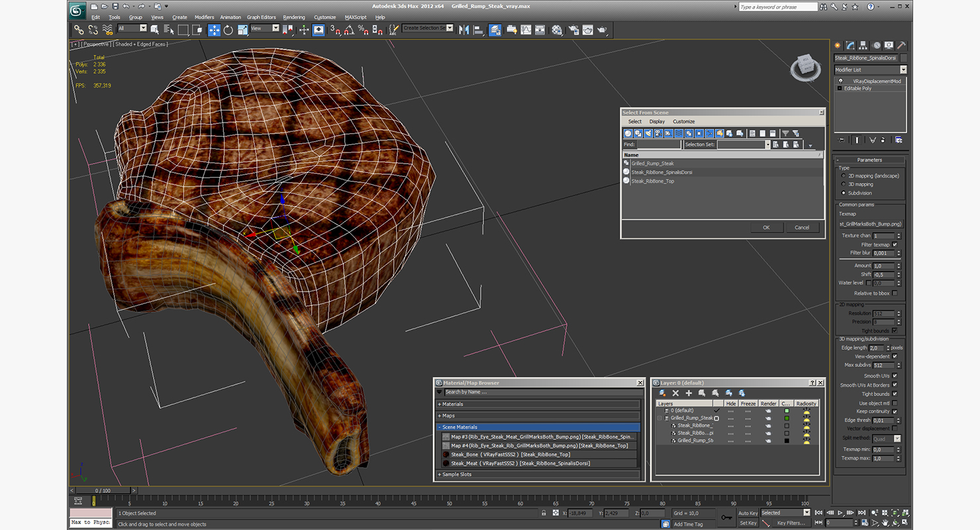Expand the Sample Slots group
This screenshot has width=980, height=530.
(x=538, y=474)
